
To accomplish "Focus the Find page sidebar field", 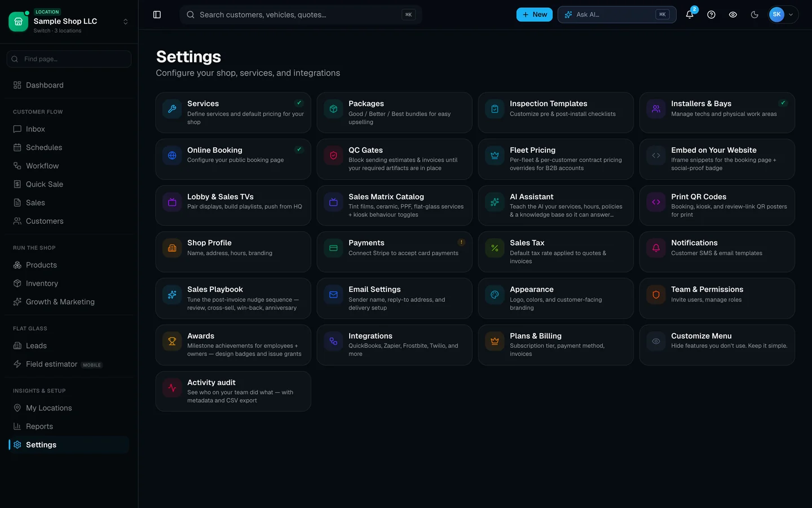I will (69, 59).
